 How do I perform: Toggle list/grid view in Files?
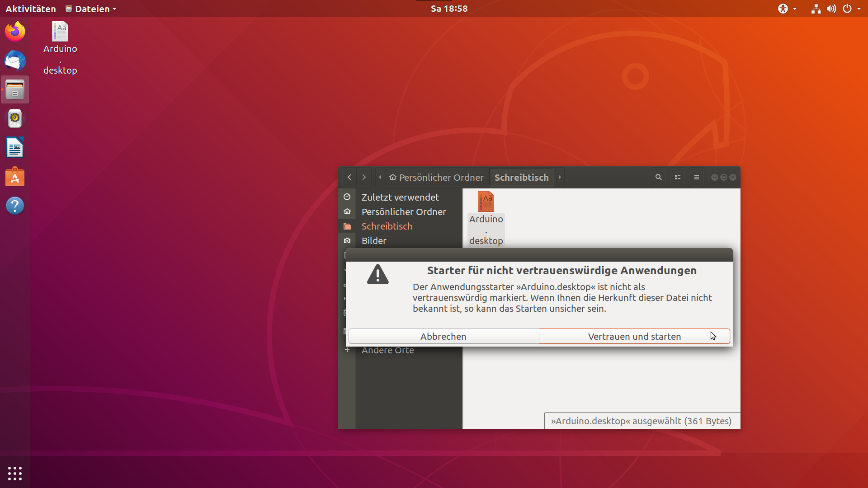pos(678,177)
